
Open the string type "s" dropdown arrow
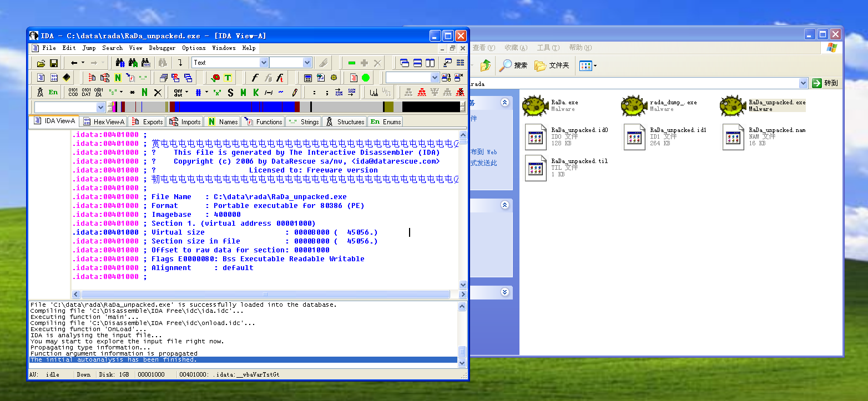coord(121,92)
